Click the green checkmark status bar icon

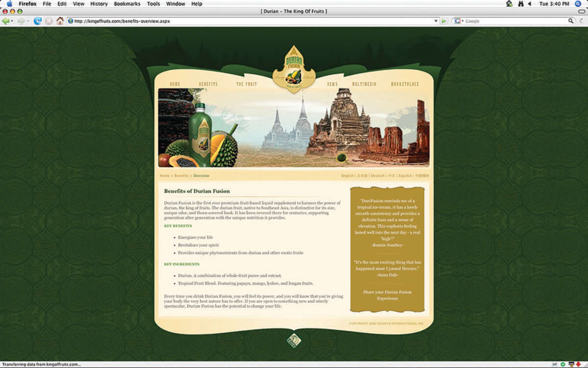point(563,365)
